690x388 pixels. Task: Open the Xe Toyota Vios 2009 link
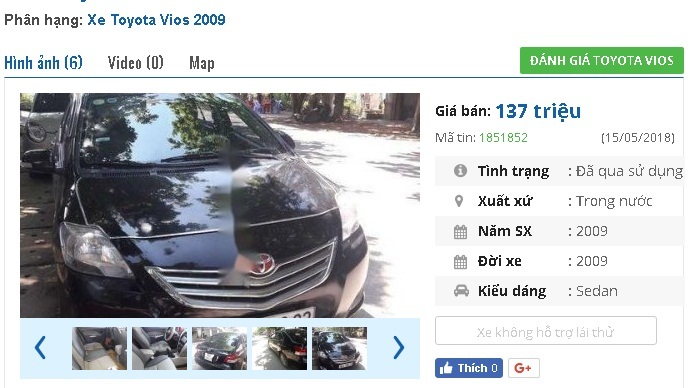point(156,20)
